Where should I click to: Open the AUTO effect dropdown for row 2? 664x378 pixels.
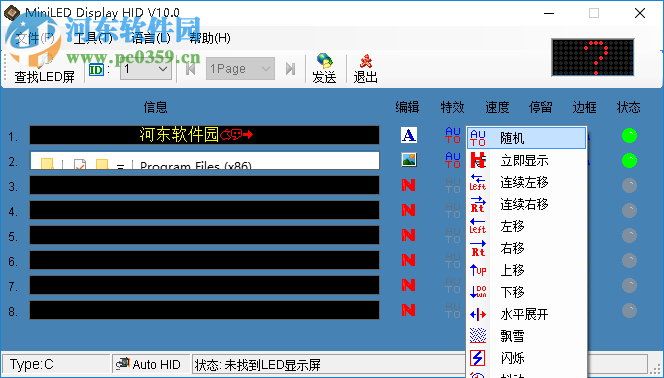453,160
